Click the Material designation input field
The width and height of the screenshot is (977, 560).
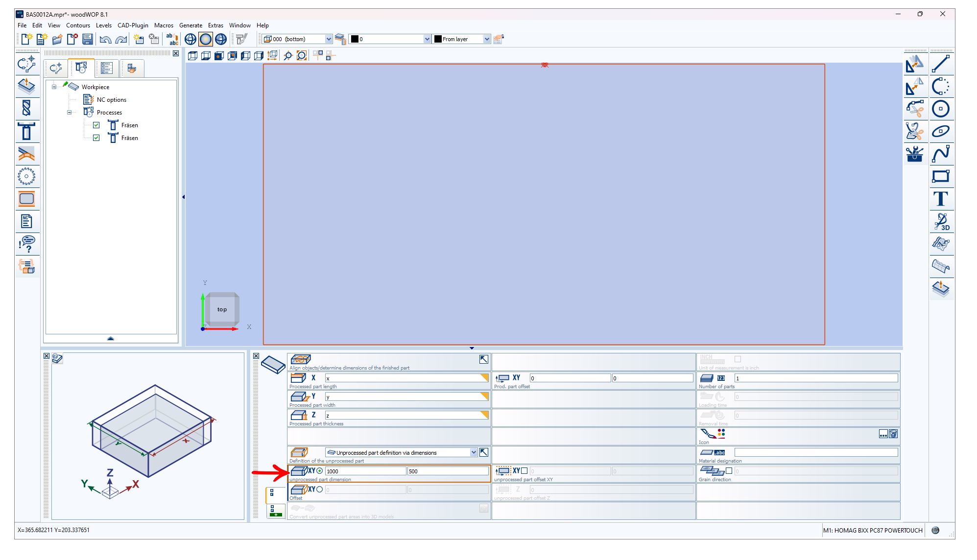(816, 453)
